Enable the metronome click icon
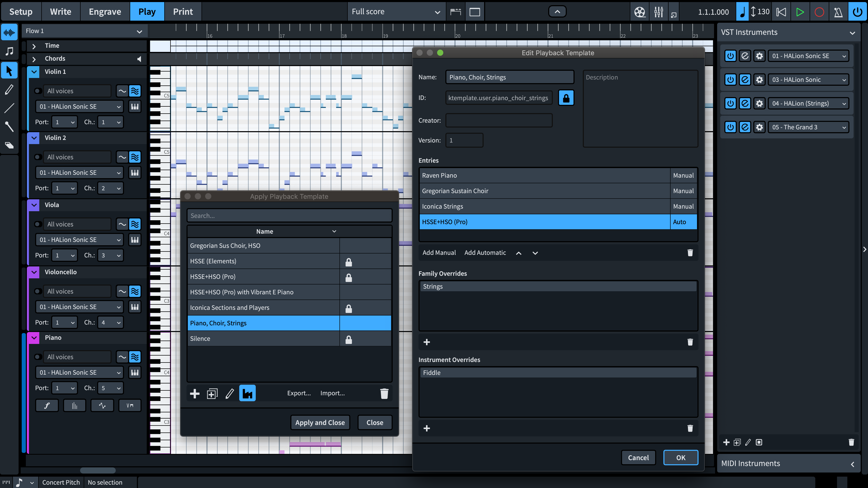868x488 pixels. pos(838,11)
